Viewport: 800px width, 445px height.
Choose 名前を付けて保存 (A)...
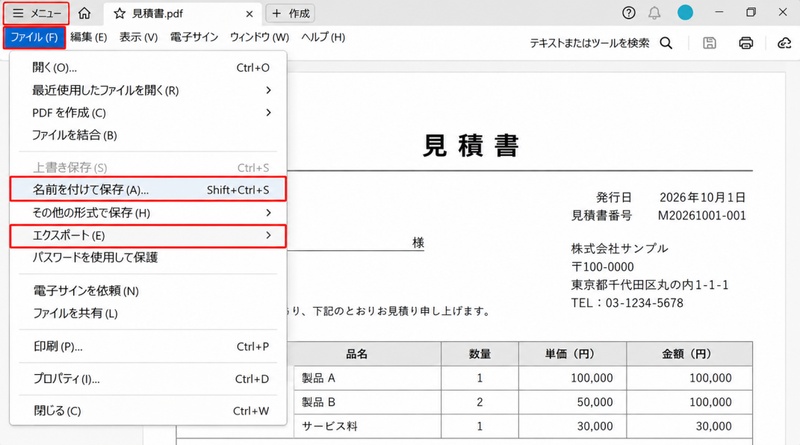pyautogui.click(x=148, y=189)
